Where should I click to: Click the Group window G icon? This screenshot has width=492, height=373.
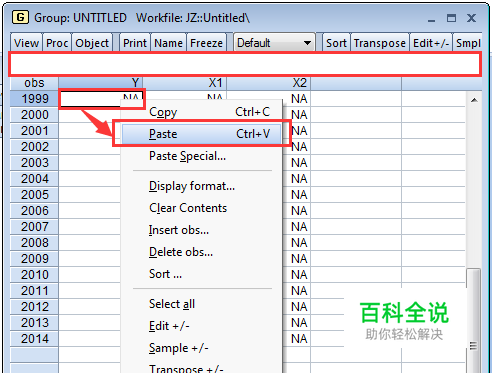20,17
